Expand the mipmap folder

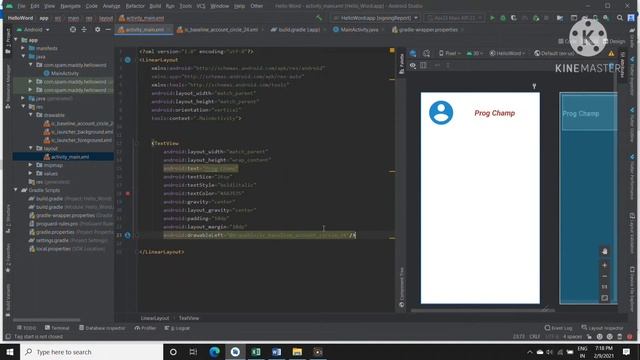(x=31, y=165)
